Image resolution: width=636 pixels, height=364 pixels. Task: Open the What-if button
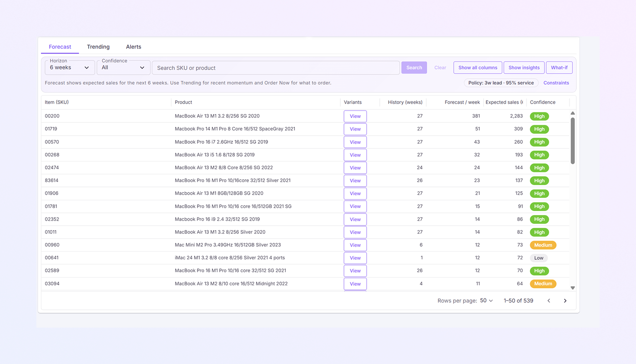pos(559,67)
